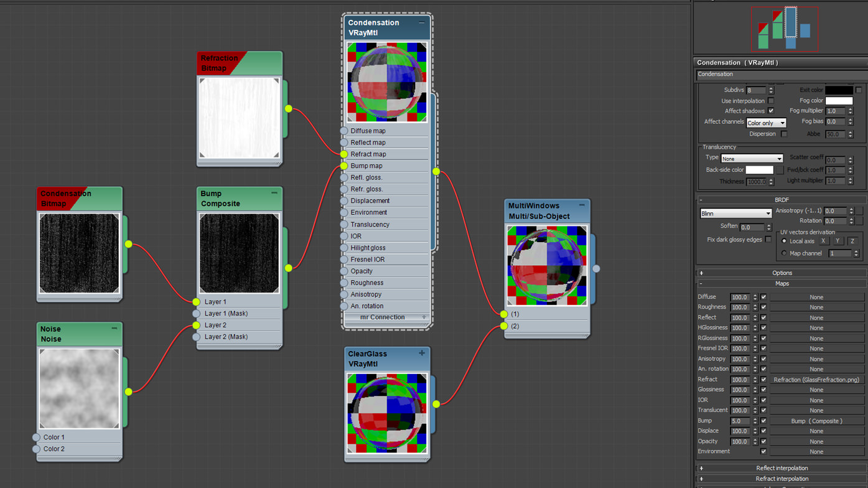Uncheck the Affect shadows checkbox
This screenshot has height=488, width=868.
(x=771, y=111)
